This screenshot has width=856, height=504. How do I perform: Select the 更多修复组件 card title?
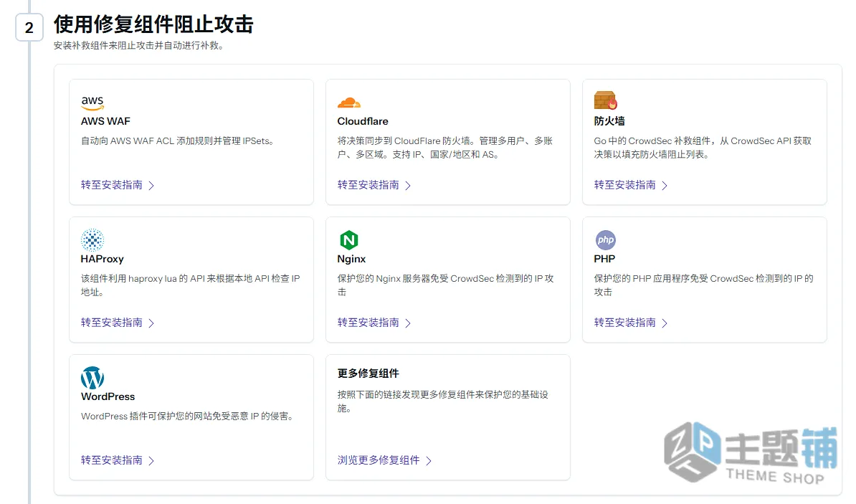[x=368, y=374]
